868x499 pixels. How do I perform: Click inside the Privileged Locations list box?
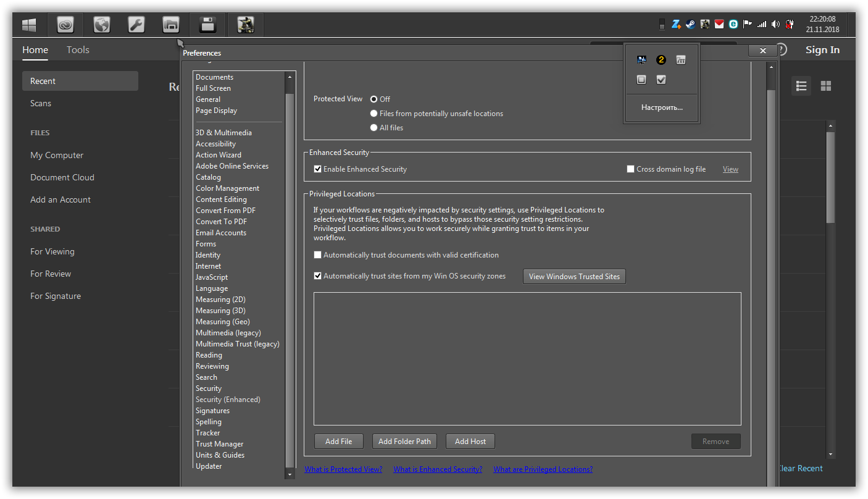click(527, 359)
